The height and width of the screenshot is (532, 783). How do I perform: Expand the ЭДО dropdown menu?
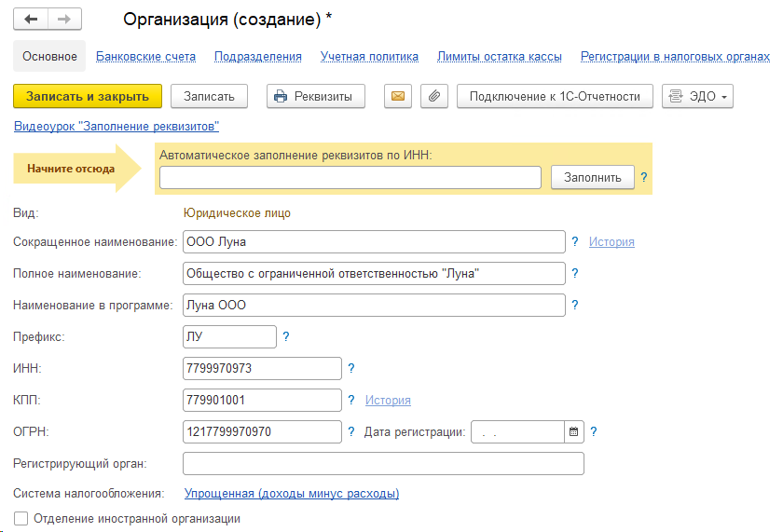click(697, 96)
